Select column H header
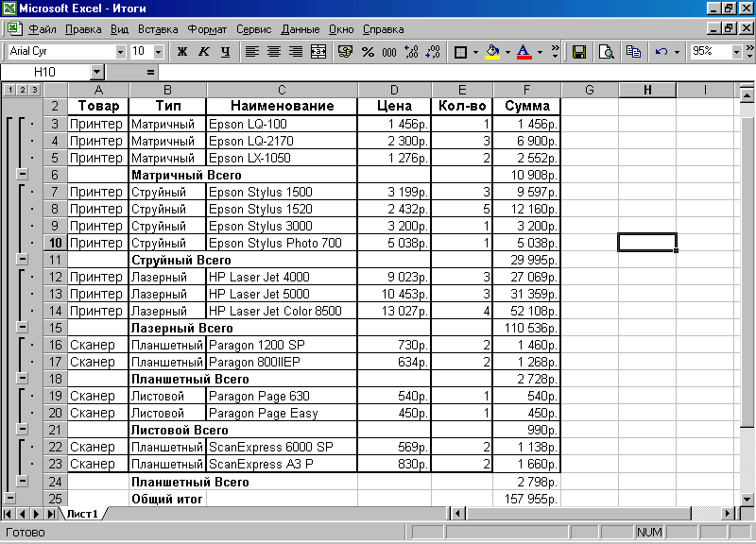The width and height of the screenshot is (756, 544). pos(647,90)
